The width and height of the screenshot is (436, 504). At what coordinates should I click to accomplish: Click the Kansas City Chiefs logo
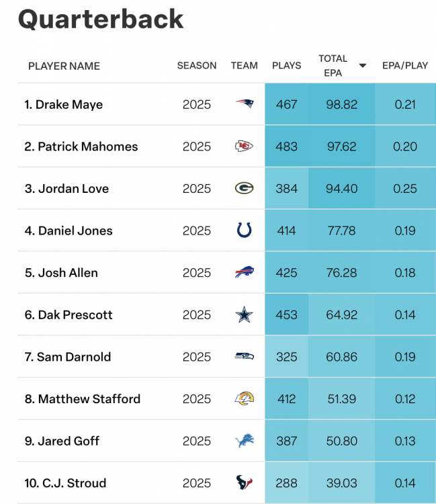(x=245, y=146)
